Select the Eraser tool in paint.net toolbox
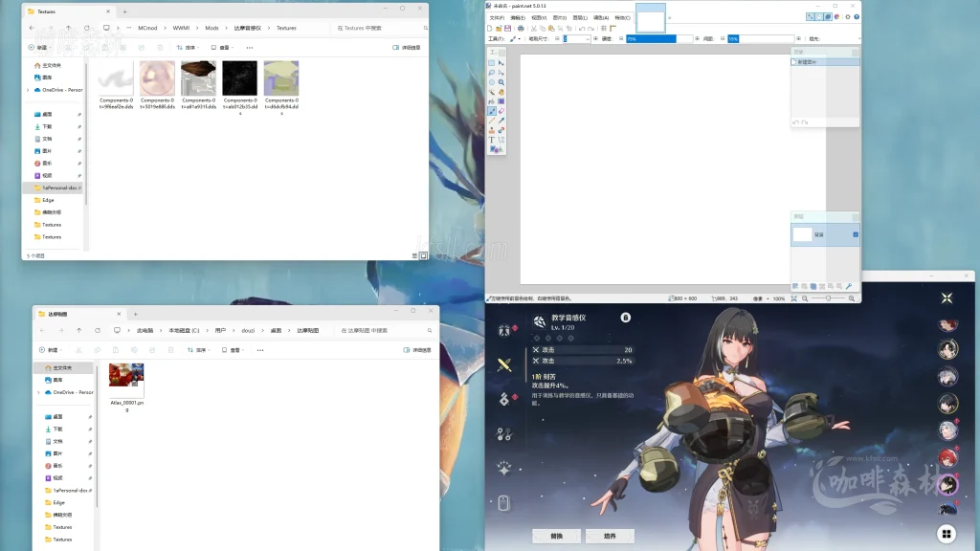This screenshot has width=980, height=551. [x=501, y=111]
